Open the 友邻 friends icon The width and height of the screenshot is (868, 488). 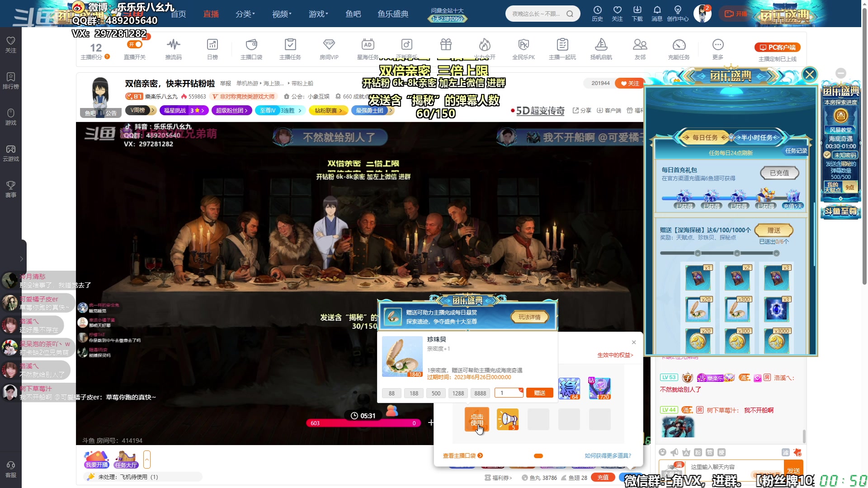640,49
